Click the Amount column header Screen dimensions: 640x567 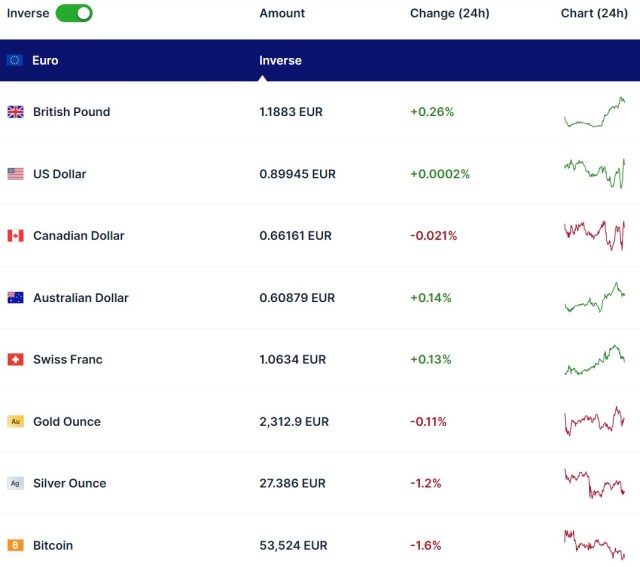281,13
